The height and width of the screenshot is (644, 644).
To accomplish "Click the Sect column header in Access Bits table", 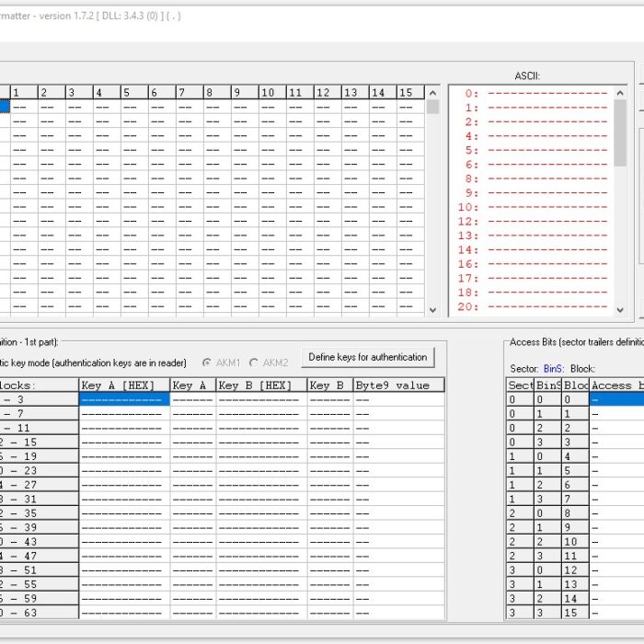I will tap(520, 385).
